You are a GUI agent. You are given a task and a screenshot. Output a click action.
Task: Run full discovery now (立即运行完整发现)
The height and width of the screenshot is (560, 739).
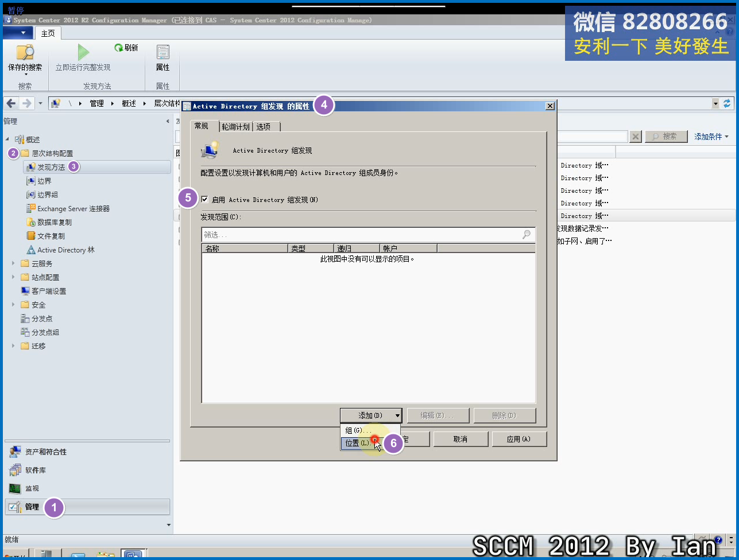pos(83,59)
